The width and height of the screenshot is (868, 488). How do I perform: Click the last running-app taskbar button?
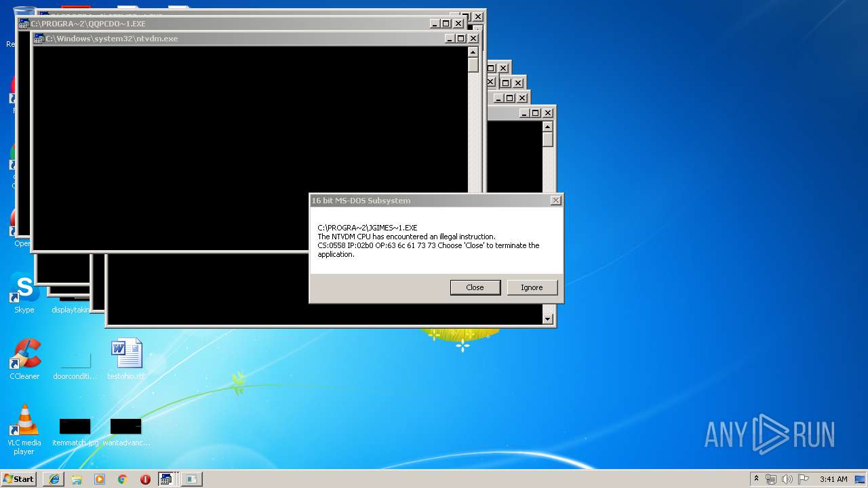tap(192, 479)
